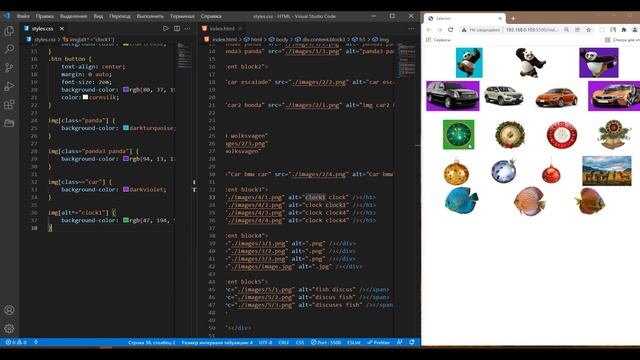Screen dimensions: 640x360
Task: Switch to the index.html tab
Action: 222,29
